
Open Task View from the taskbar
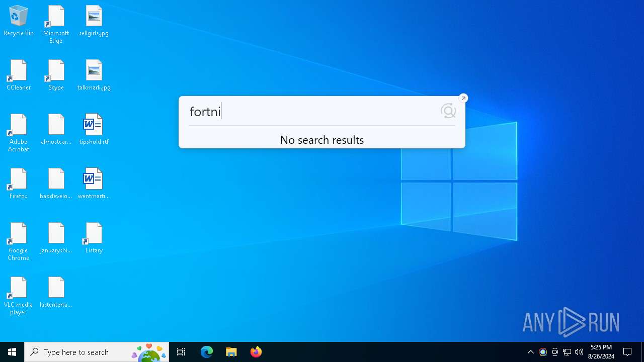(181, 352)
